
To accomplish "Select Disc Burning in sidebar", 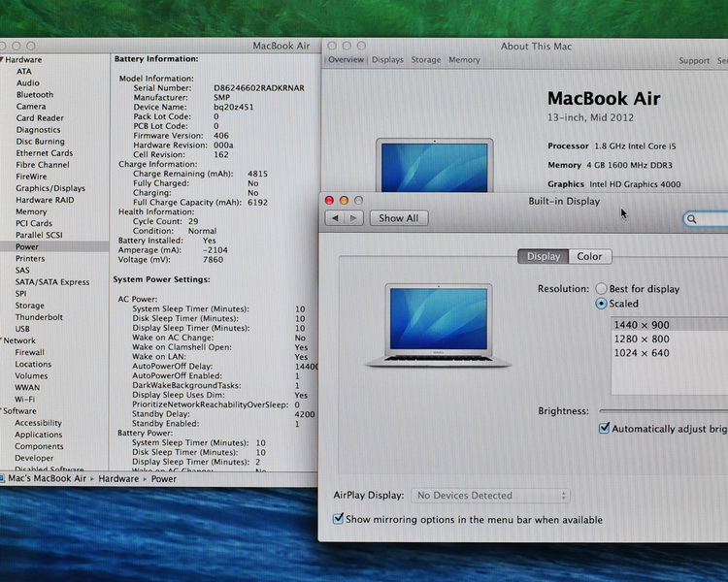I will pyautogui.click(x=41, y=142).
